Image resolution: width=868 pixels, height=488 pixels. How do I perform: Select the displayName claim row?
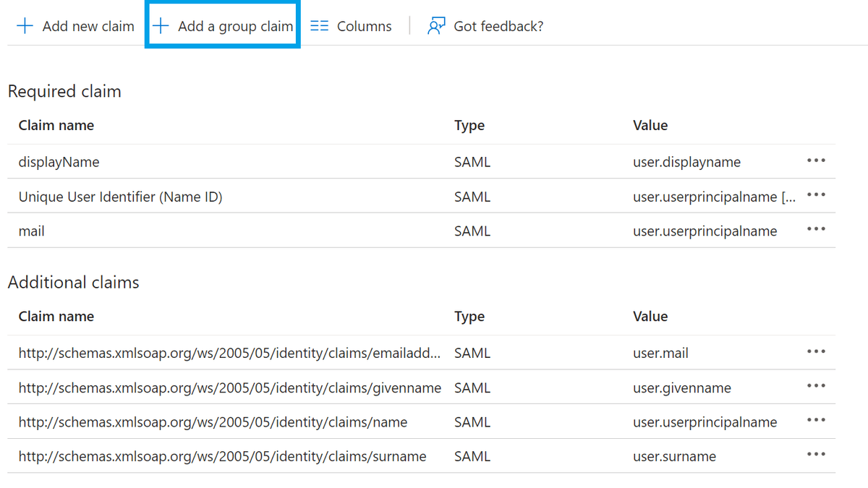pyautogui.click(x=59, y=161)
